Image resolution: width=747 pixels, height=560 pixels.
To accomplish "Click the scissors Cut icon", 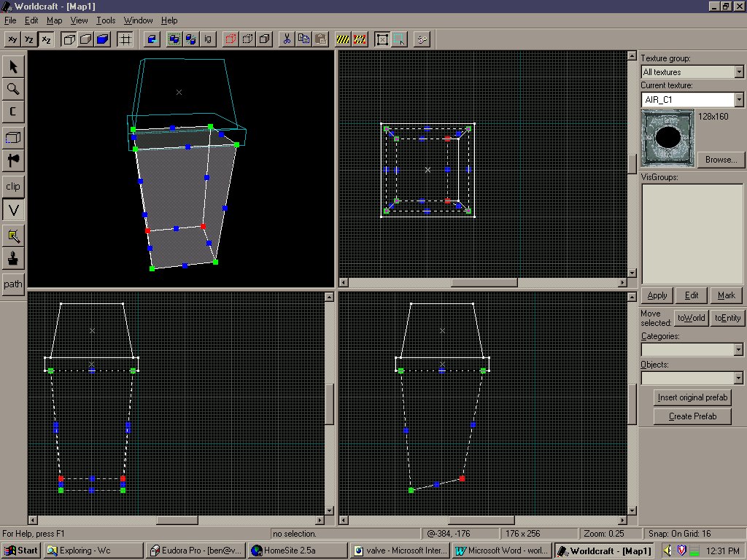I will point(287,39).
